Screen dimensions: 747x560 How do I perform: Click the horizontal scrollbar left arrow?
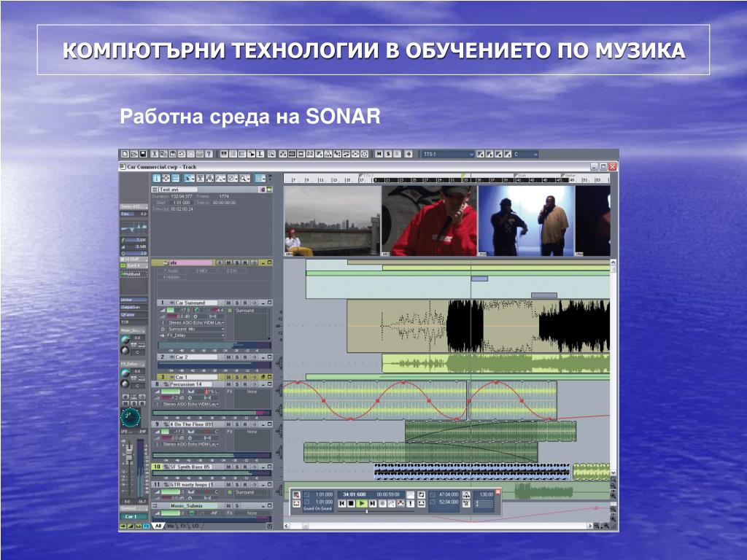(287, 526)
